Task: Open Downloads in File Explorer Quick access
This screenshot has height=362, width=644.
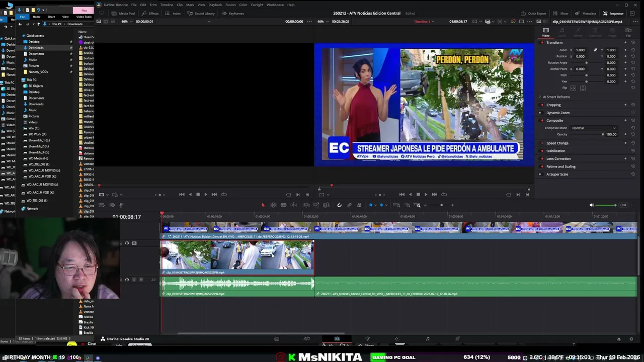Action: point(36,48)
